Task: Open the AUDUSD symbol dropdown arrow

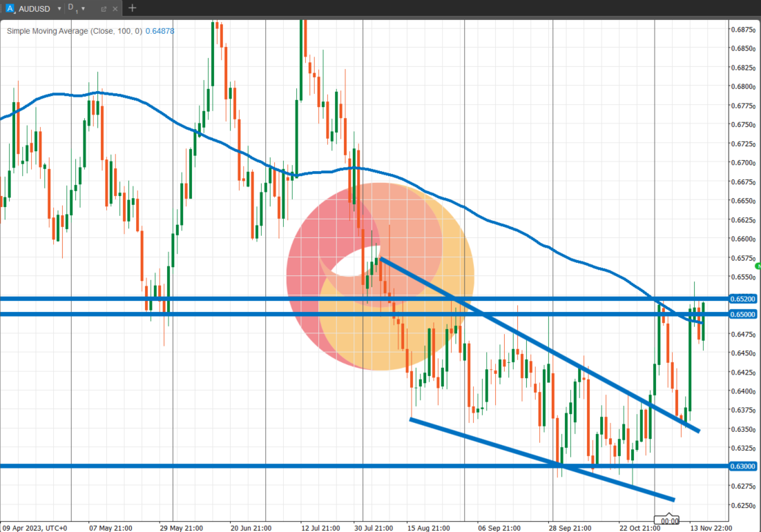Action: point(59,9)
